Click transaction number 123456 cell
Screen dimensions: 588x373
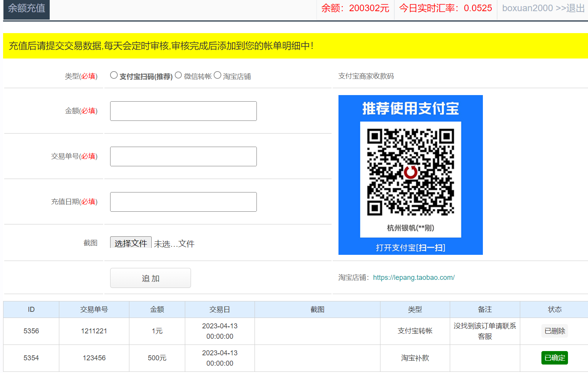coord(94,358)
